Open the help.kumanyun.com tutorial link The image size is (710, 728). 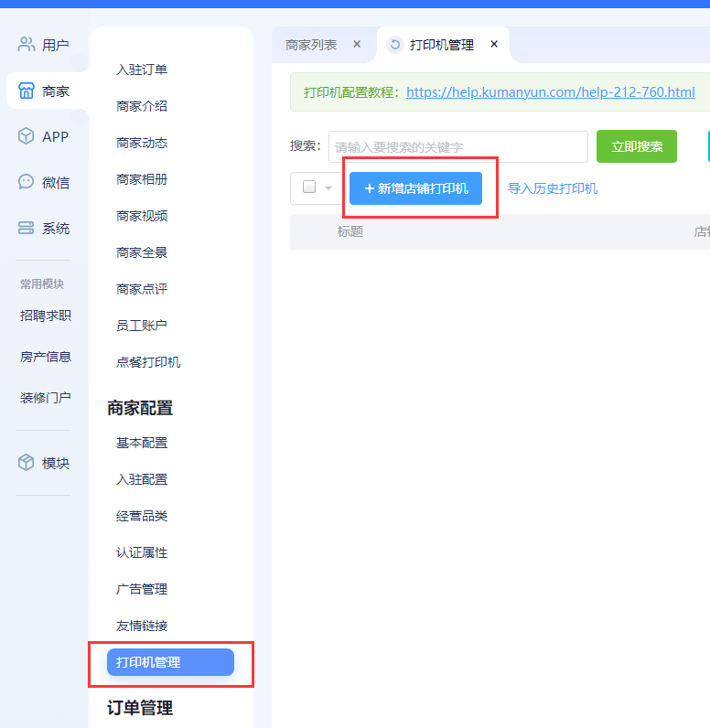pyautogui.click(x=551, y=92)
